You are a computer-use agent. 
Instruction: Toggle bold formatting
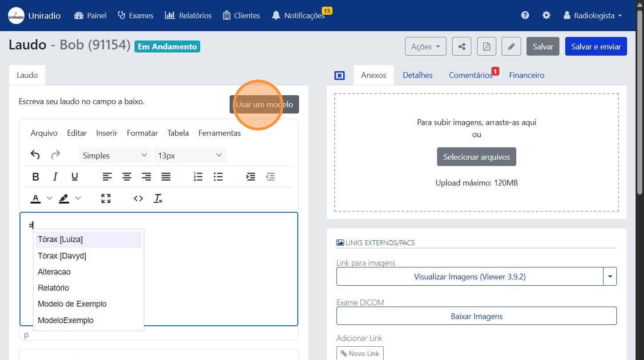(36, 177)
